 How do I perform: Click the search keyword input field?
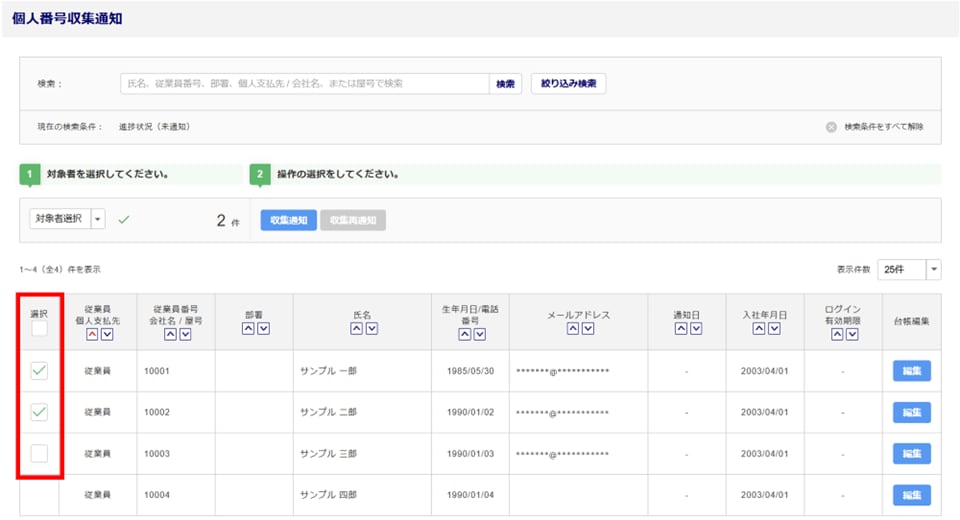click(304, 84)
